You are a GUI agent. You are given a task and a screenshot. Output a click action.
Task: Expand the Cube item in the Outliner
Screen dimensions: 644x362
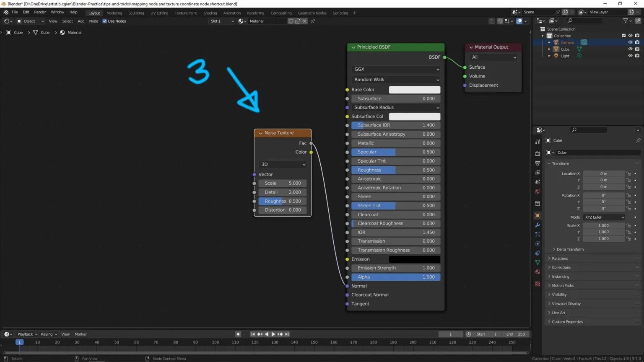tap(549, 49)
